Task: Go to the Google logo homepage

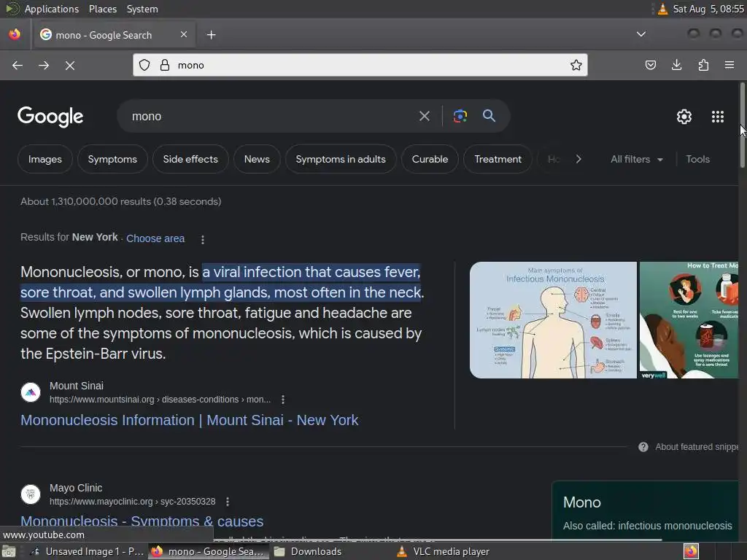Action: (50, 116)
